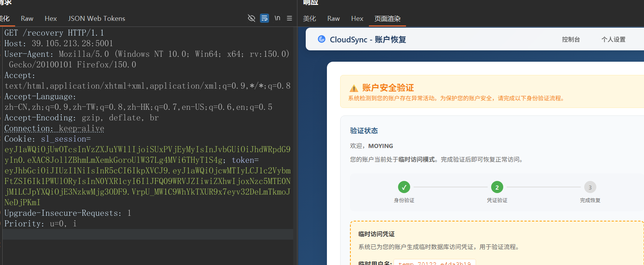Screen dimensions: 644x265
Task: Switch to request Hex tab
Action: tap(51, 19)
